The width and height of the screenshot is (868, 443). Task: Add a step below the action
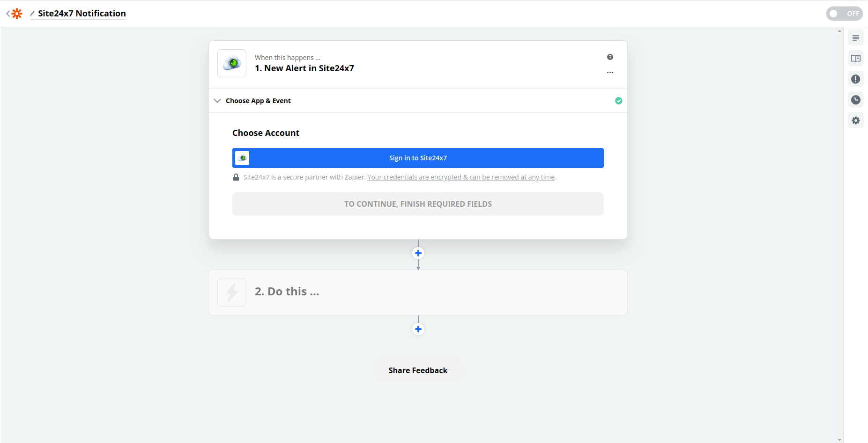(418, 329)
